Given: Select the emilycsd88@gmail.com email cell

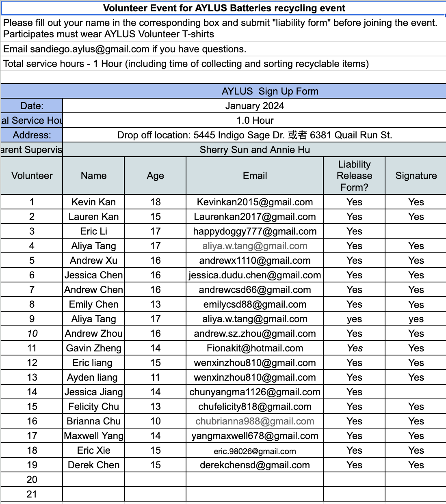Looking at the screenshot, I should [x=255, y=304].
